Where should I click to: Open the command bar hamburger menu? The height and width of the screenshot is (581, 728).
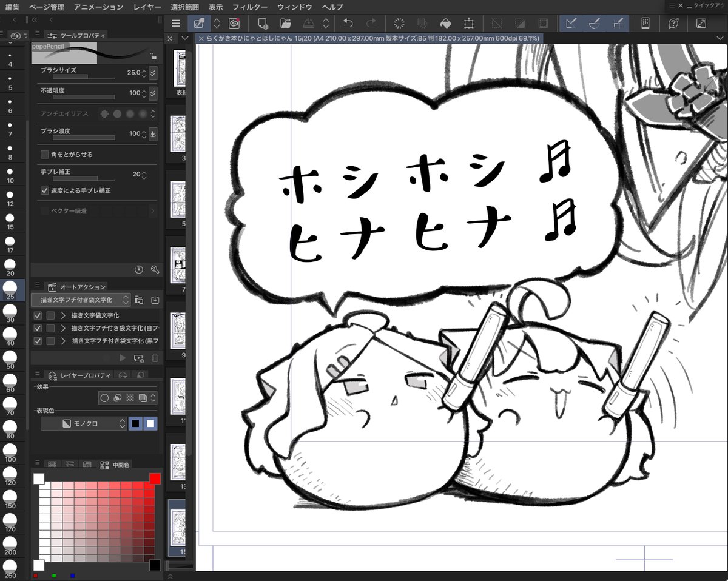pos(176,23)
